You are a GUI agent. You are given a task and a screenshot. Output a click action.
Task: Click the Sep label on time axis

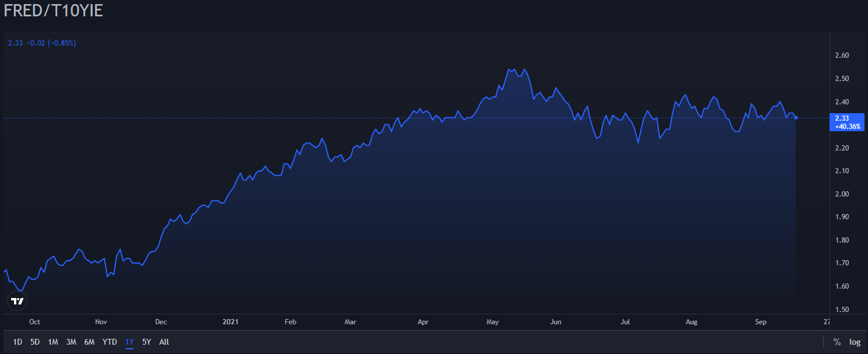(761, 322)
